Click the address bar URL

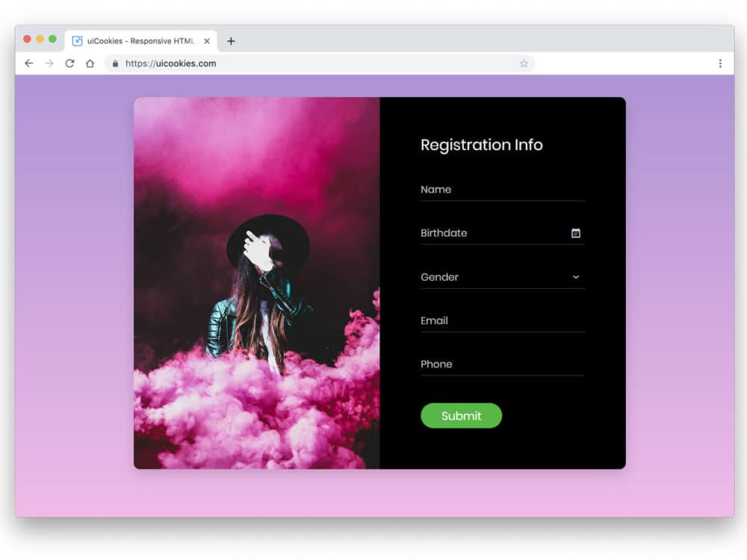[x=172, y=63]
